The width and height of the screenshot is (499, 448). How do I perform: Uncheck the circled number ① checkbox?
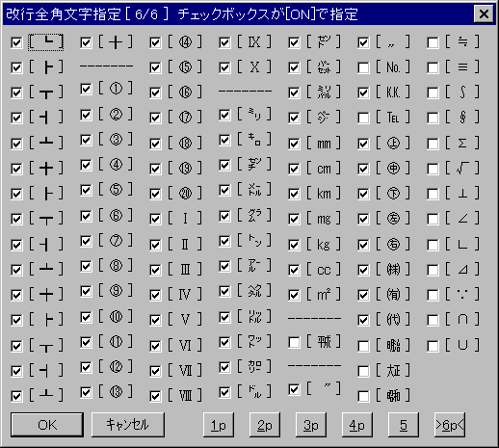point(86,89)
